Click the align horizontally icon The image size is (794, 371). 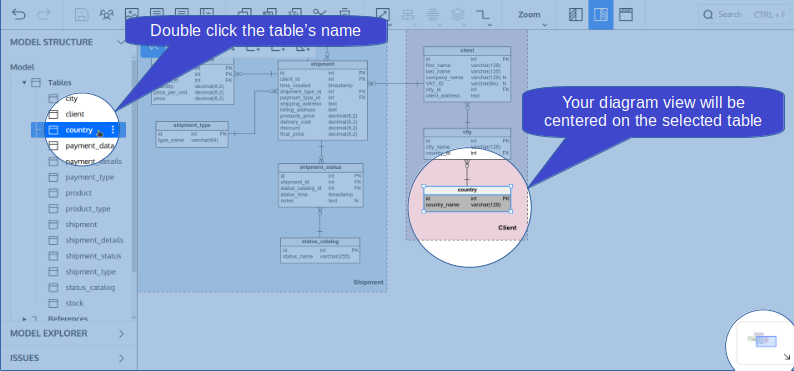point(408,15)
